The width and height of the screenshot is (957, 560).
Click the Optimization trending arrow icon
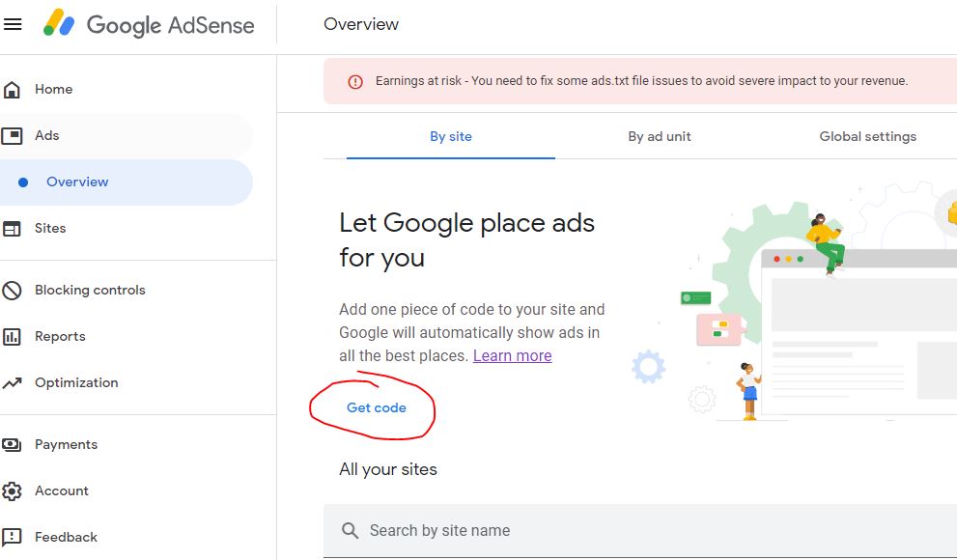point(14,382)
